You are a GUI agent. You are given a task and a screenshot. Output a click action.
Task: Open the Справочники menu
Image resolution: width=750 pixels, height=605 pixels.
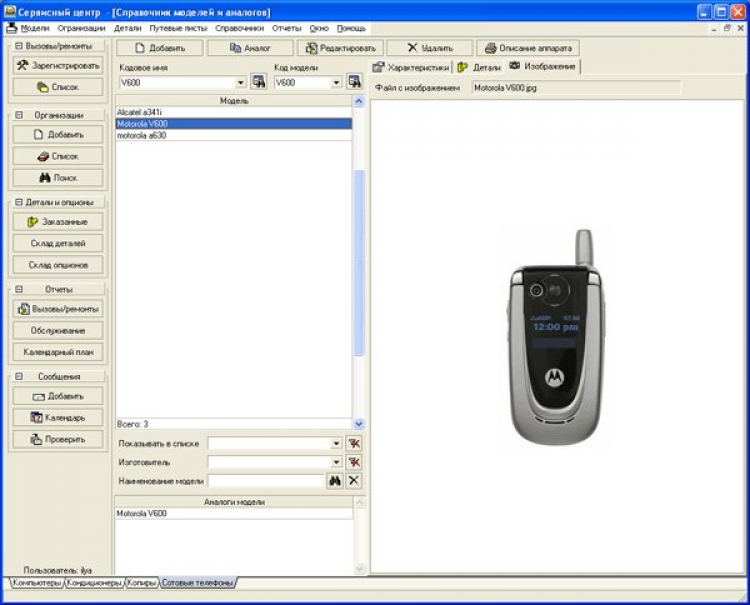[239, 28]
